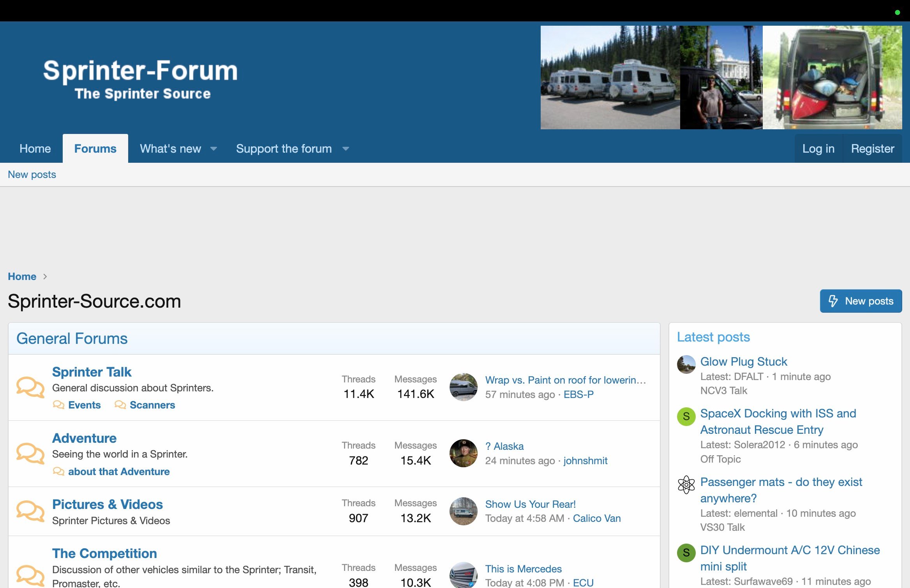Open Latest posts sidebar heading
The height and width of the screenshot is (588, 910).
(713, 337)
